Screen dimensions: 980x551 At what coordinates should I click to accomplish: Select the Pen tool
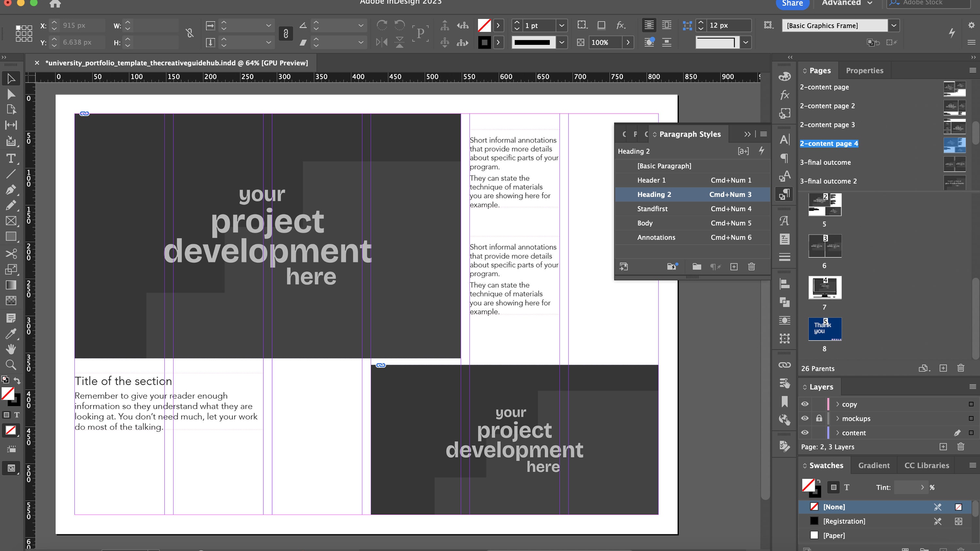11,189
